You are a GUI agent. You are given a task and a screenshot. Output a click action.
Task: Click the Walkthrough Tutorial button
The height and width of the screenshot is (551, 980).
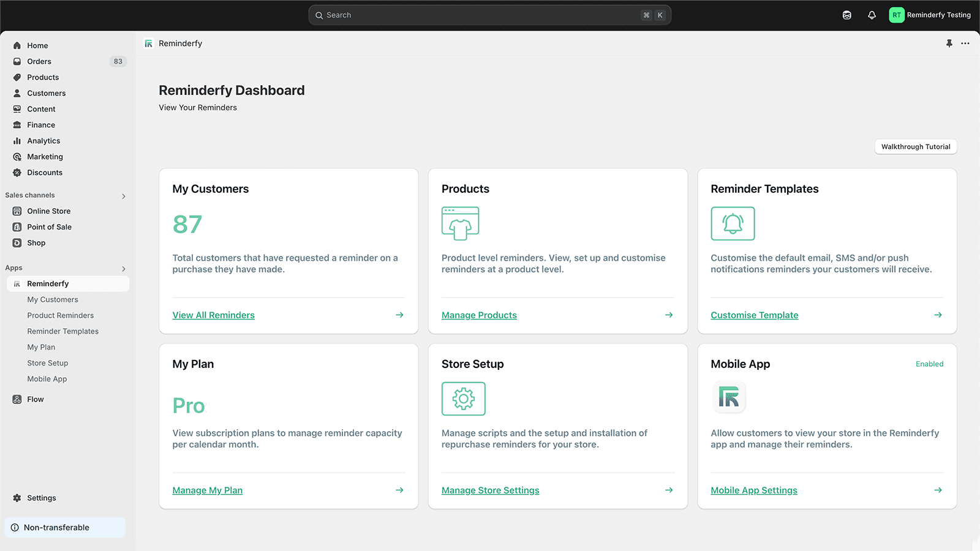[x=915, y=147]
